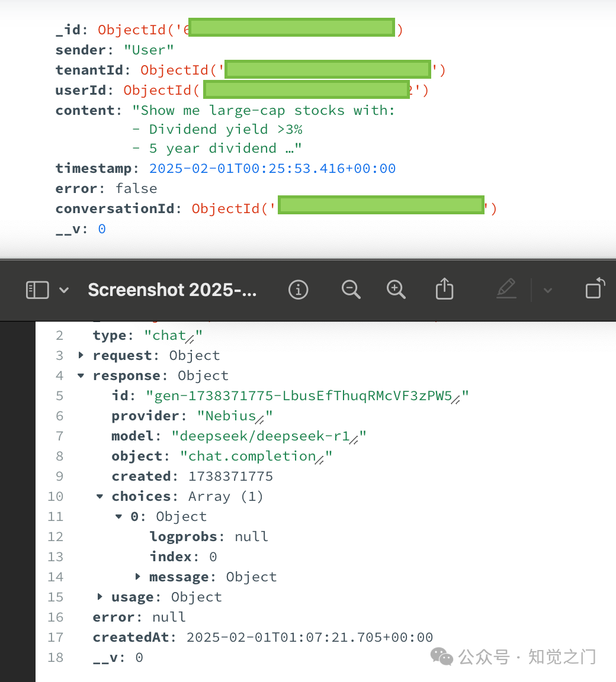Open the sidebar view options chevron
Screen dimensions: 616x682
64,290
